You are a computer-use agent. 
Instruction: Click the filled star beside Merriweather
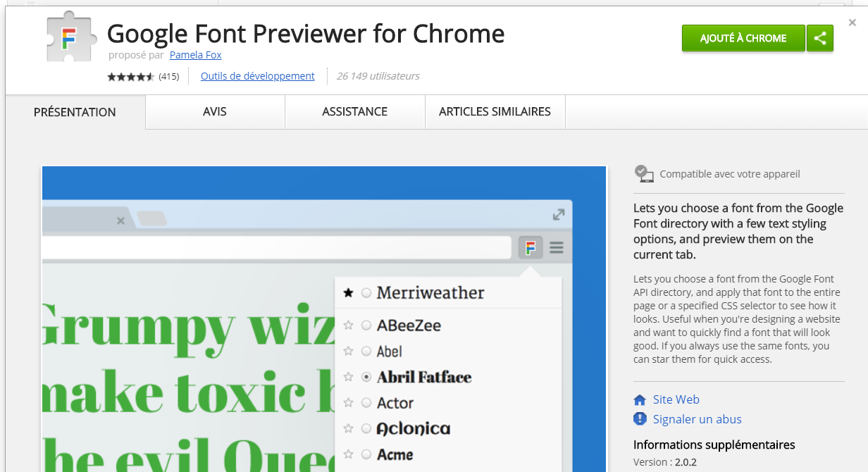point(348,293)
